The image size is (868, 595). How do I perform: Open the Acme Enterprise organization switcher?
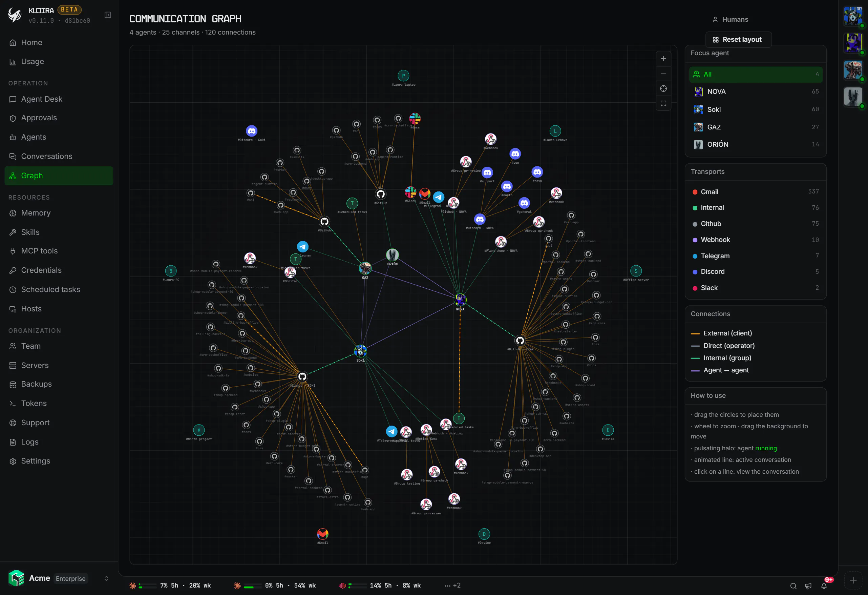pos(59,578)
